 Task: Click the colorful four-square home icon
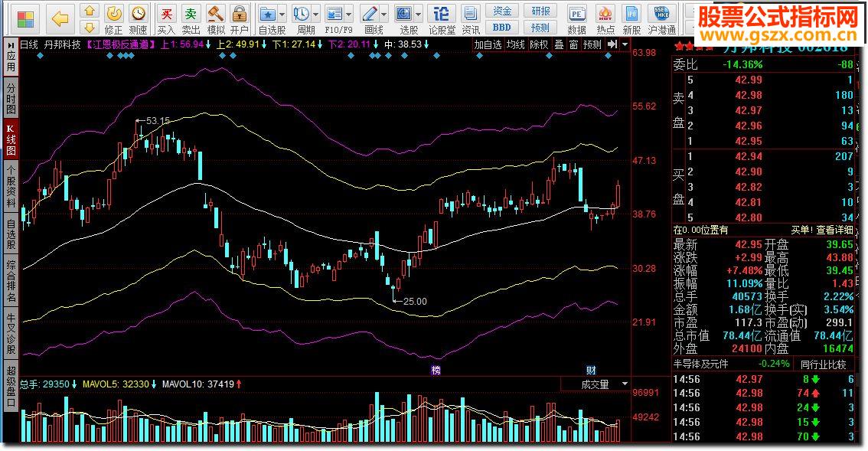pyautogui.click(x=25, y=19)
